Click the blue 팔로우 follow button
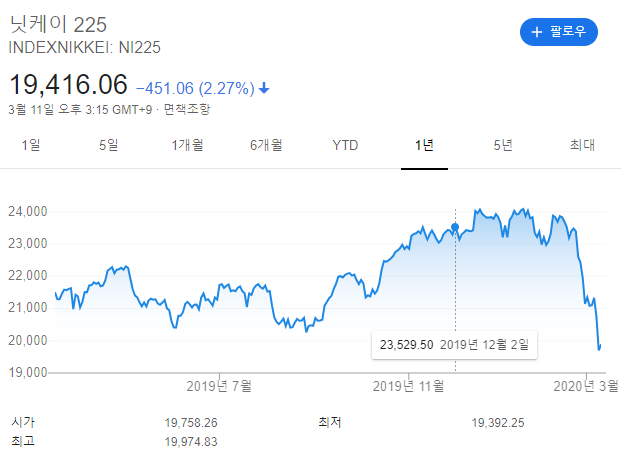The height and width of the screenshot is (460, 621). click(x=558, y=32)
